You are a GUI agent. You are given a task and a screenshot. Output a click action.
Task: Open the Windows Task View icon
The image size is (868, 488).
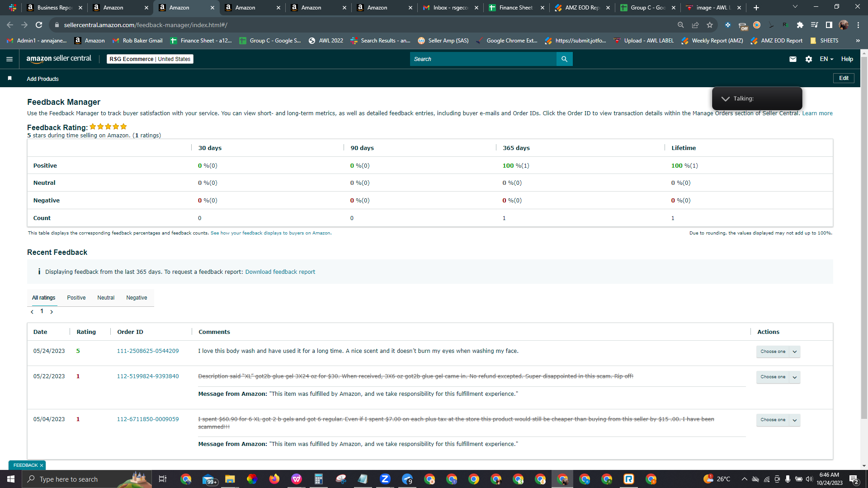(163, 479)
